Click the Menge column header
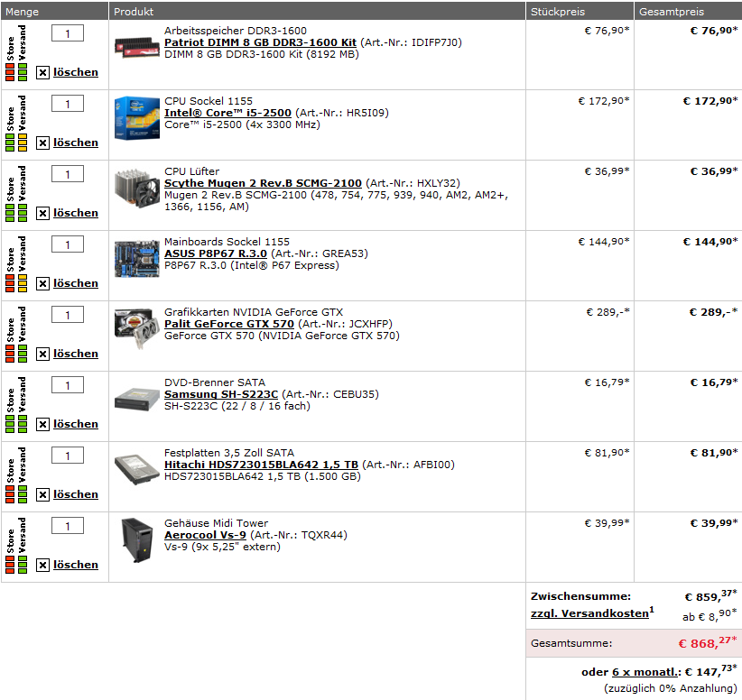742x700 pixels. pyautogui.click(x=55, y=12)
